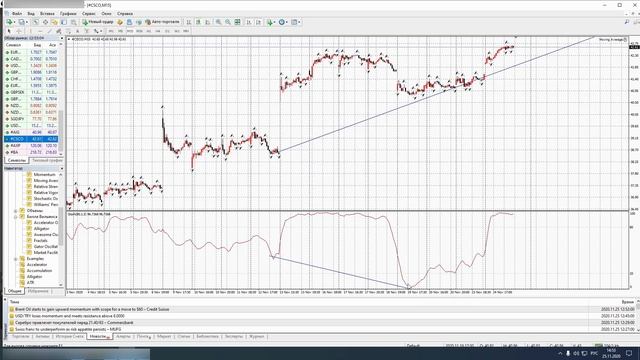The image size is (640, 360).
Task: Select the #AXP row in Market Watch
Action: coord(31,146)
